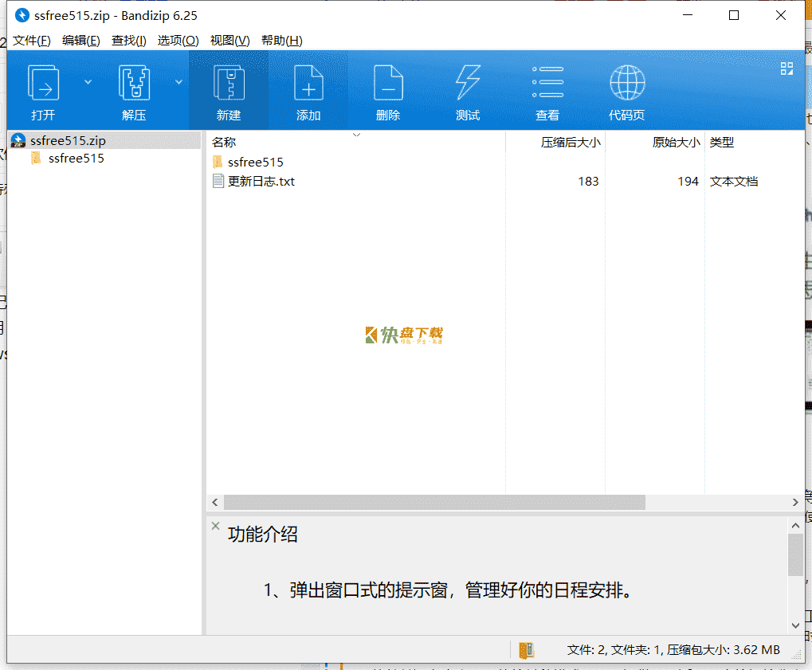This screenshot has height=670, width=812.
Task: Click the Code page (代码页) globe icon
Action: [627, 83]
